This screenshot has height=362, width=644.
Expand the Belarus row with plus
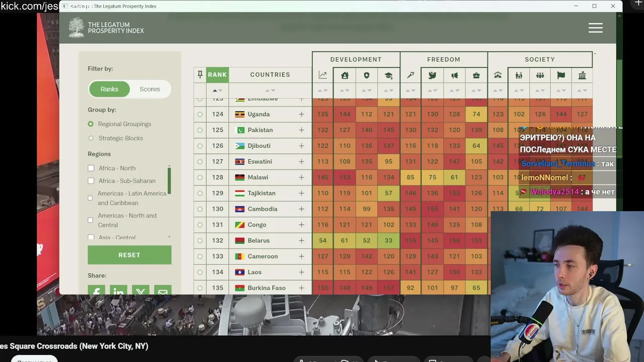(x=301, y=240)
